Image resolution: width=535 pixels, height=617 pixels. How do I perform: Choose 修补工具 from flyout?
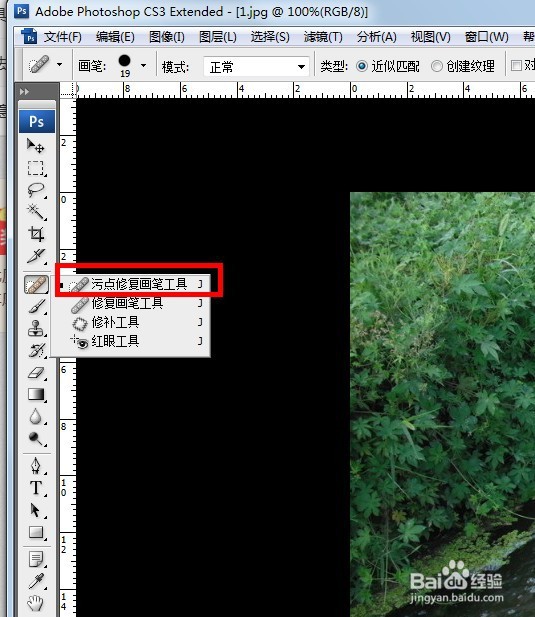click(x=131, y=323)
